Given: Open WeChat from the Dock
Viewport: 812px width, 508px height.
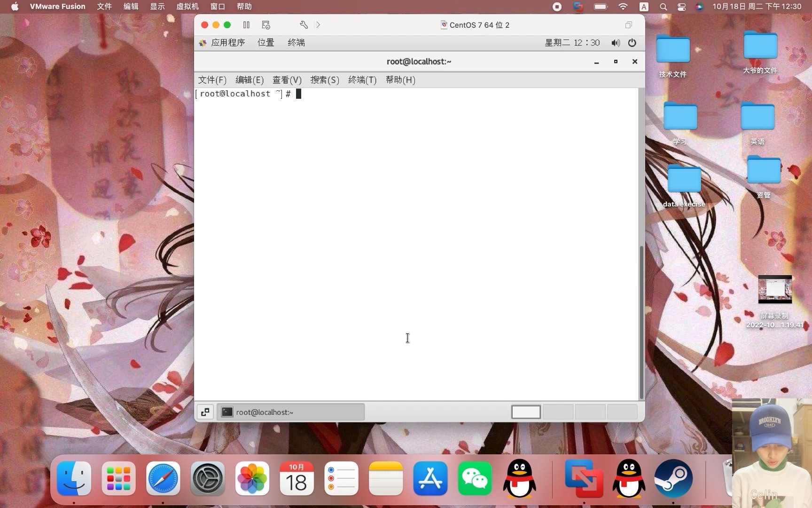Looking at the screenshot, I should click(x=475, y=479).
